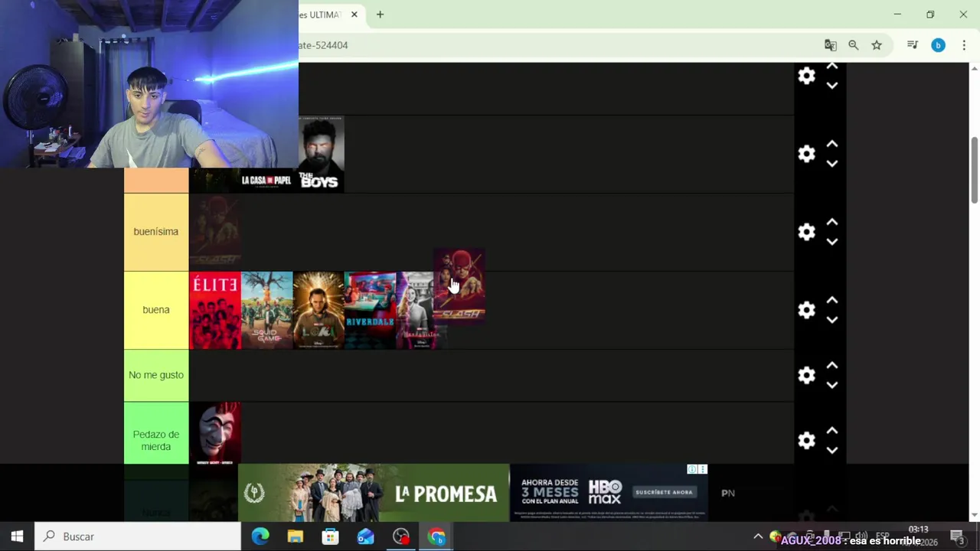Open Microsoft Store from taskbar
Viewport: 980px width, 551px height.
coord(331,536)
